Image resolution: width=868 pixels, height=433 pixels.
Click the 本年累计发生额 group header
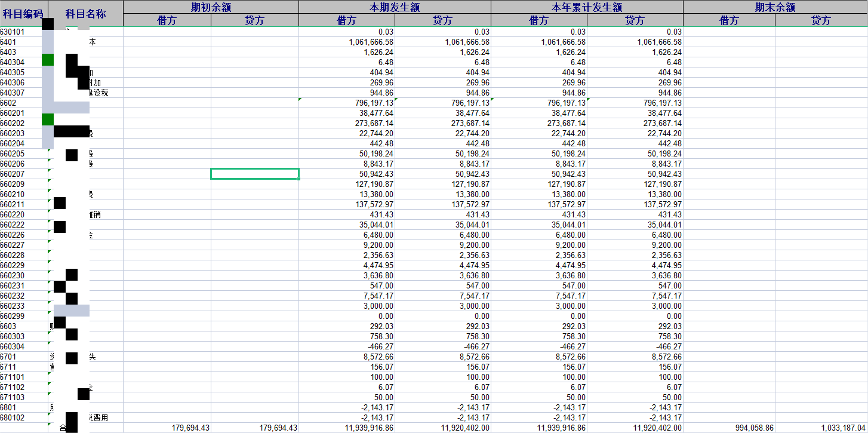(587, 7)
